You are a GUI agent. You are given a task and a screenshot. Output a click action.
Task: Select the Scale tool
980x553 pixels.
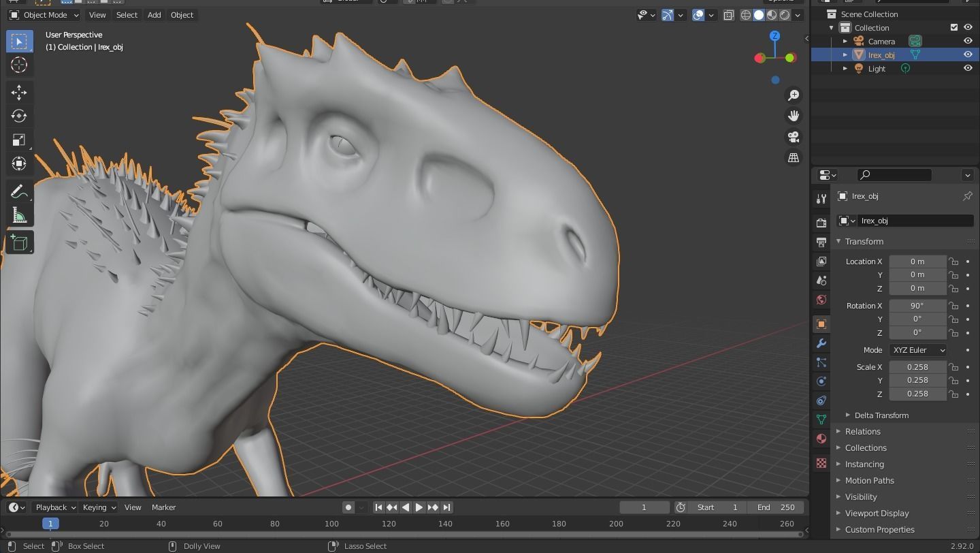[20, 140]
